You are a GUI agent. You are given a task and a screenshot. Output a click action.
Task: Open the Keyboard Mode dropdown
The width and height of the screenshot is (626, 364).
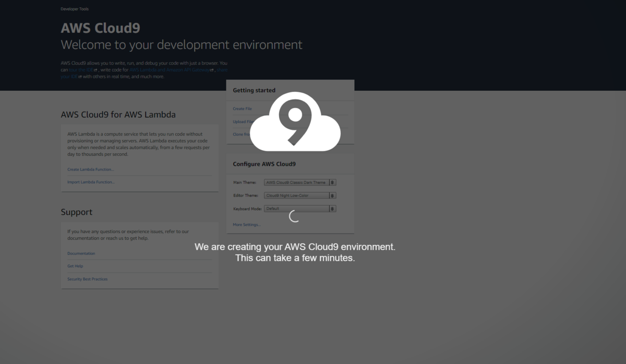(x=300, y=209)
